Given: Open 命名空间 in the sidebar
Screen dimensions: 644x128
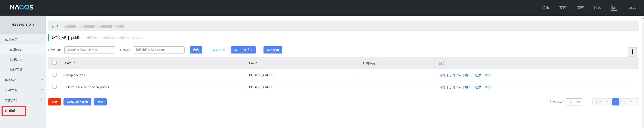Looking at the screenshot, I should (11, 110).
